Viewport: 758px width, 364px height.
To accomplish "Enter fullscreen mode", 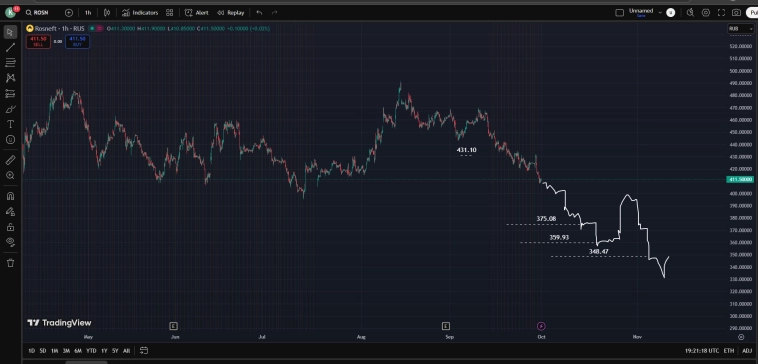I will tap(721, 13).
